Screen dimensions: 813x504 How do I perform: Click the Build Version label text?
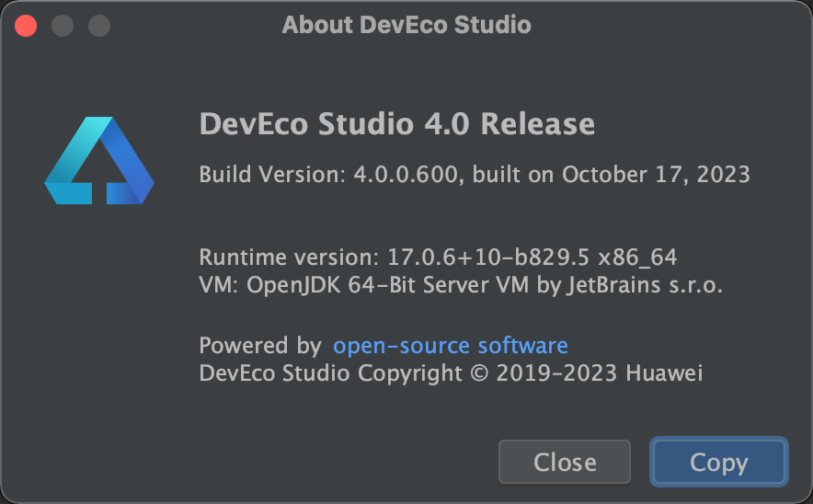(x=273, y=175)
